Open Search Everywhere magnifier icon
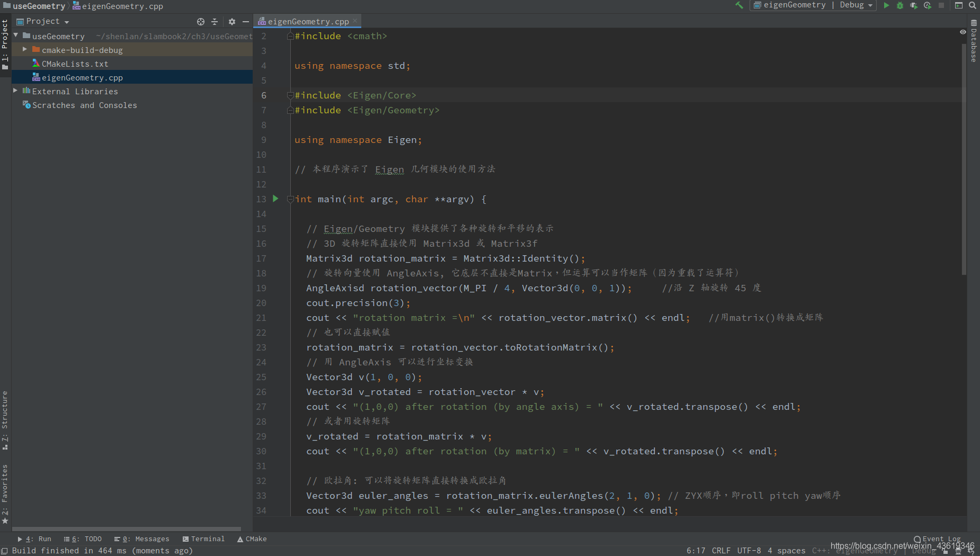The width and height of the screenshot is (980, 556). tap(973, 5)
